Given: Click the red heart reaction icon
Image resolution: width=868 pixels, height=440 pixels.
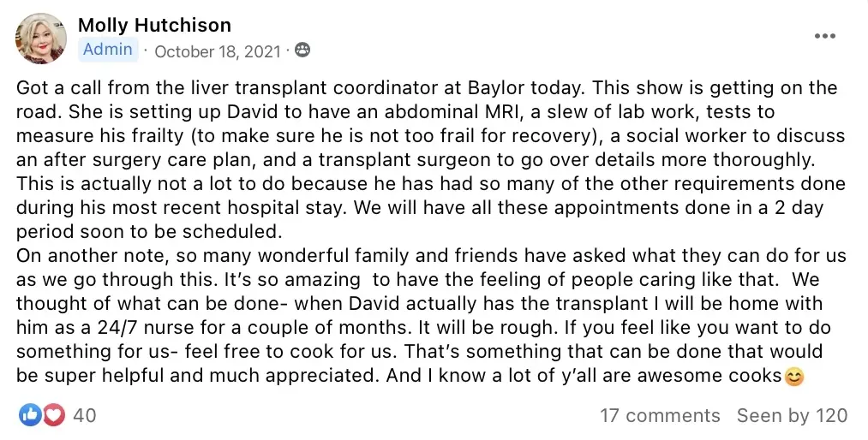Looking at the screenshot, I should tap(54, 415).
